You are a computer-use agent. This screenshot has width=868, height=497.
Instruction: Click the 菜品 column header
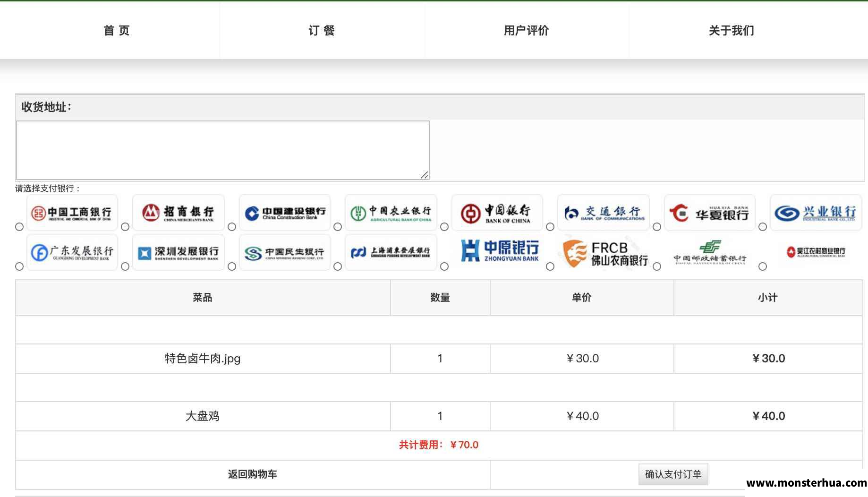click(203, 298)
